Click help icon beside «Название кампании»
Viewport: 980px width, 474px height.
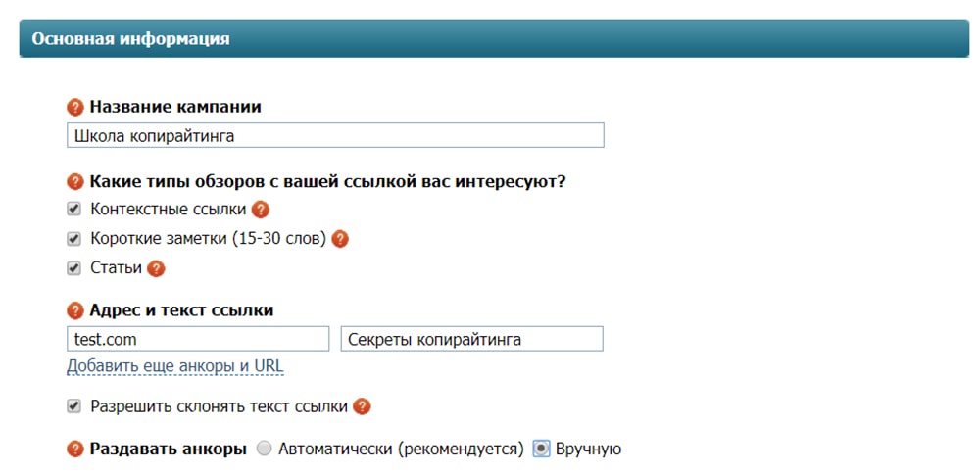click(x=75, y=107)
